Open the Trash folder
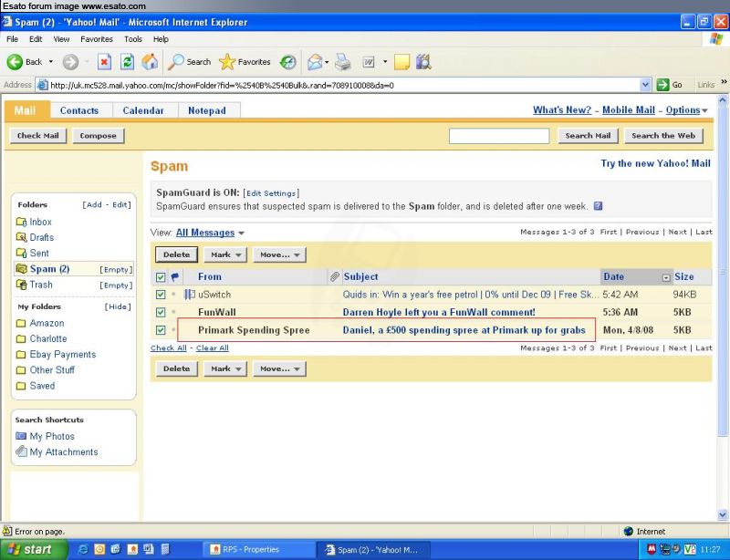Image resolution: width=730 pixels, height=560 pixels. (x=34, y=285)
